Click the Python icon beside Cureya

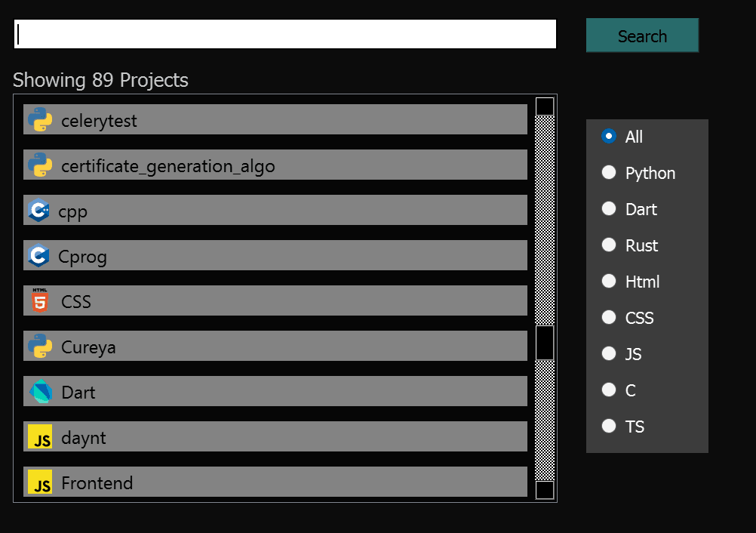[x=40, y=346]
